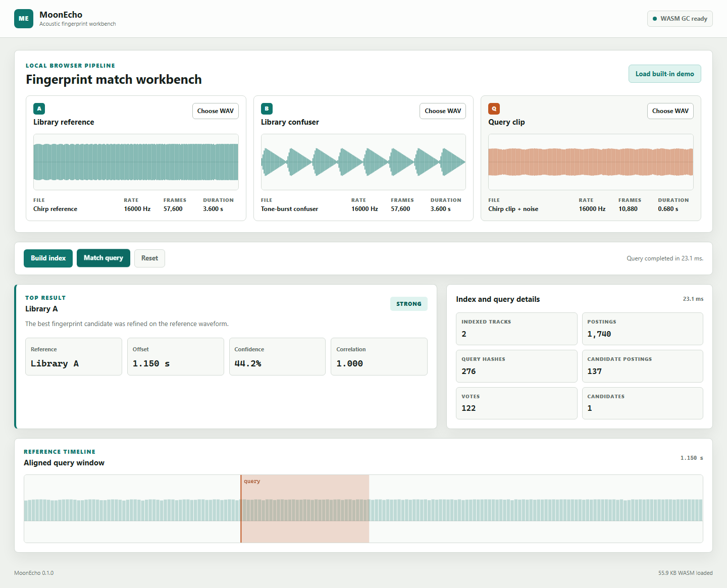Click the B badge on Library confuser
Viewport: 727px width, 588px height.
(x=267, y=109)
